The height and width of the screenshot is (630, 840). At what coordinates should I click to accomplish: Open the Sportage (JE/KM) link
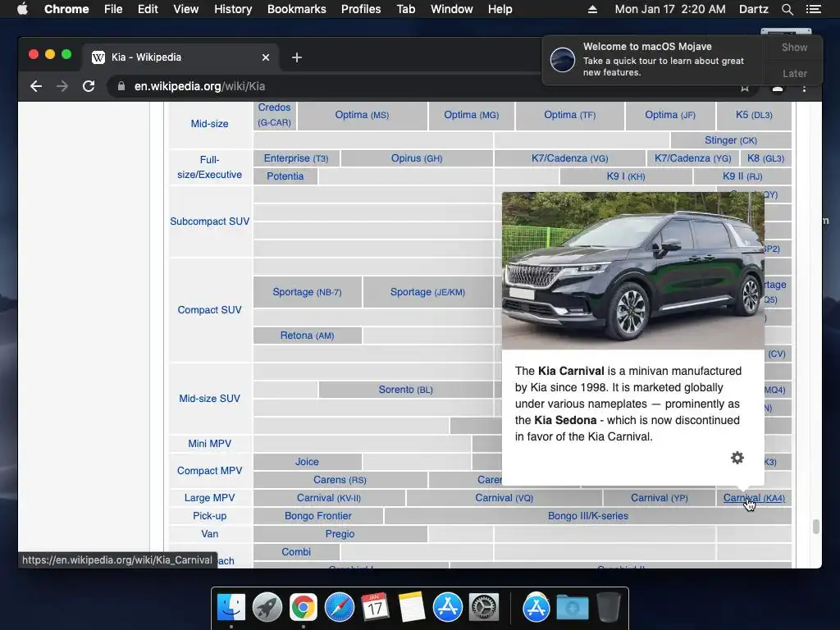click(x=427, y=292)
